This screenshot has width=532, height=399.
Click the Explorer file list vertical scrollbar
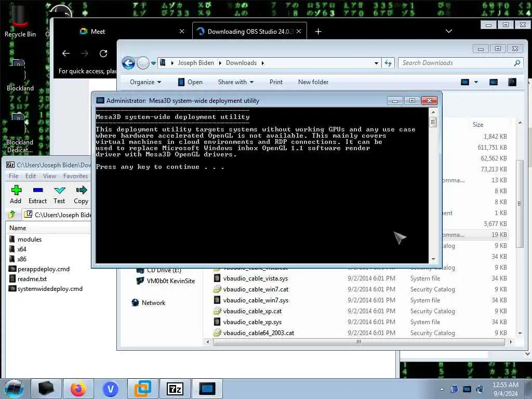pos(520,204)
